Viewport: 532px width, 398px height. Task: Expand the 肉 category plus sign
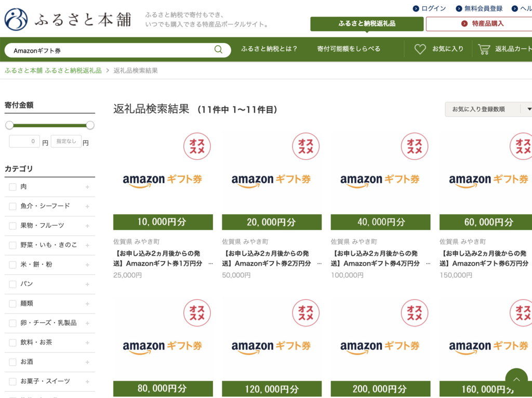[x=87, y=187]
